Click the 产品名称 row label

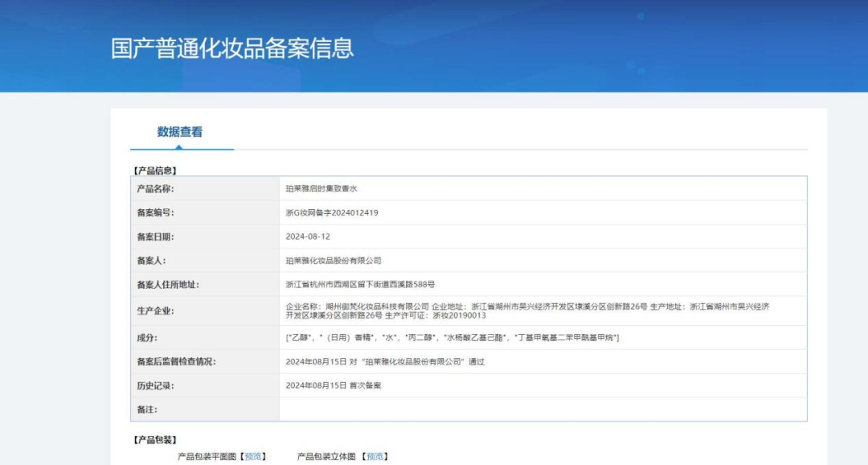(x=155, y=188)
